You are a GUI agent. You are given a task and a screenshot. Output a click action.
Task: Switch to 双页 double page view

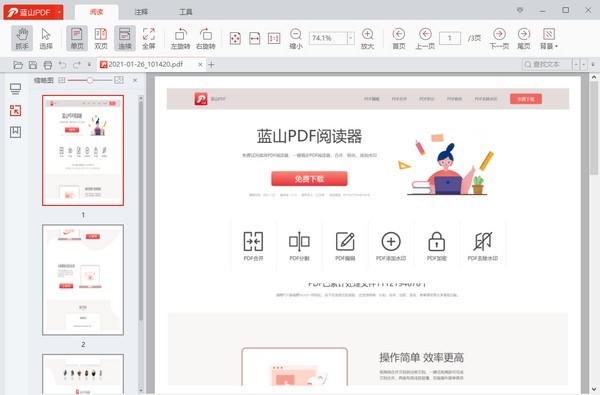(x=101, y=38)
